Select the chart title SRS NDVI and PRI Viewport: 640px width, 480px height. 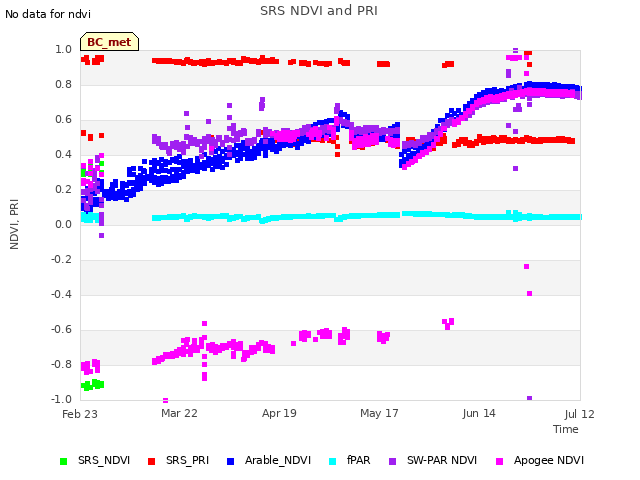pos(319,11)
